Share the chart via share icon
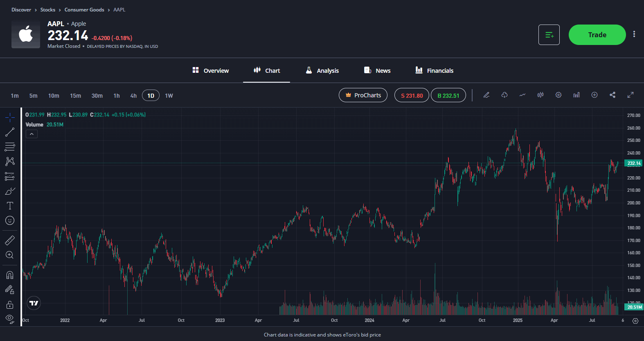This screenshot has width=644, height=341. click(612, 95)
